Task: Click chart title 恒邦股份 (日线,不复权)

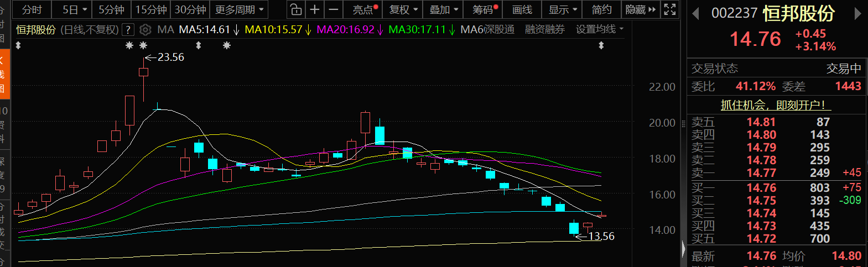Action: tap(67, 30)
